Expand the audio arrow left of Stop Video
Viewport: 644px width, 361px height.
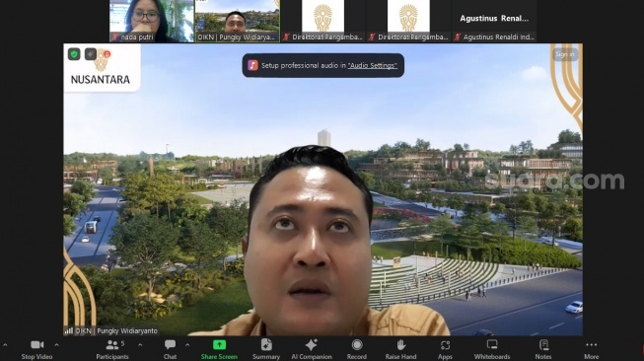[5, 345]
